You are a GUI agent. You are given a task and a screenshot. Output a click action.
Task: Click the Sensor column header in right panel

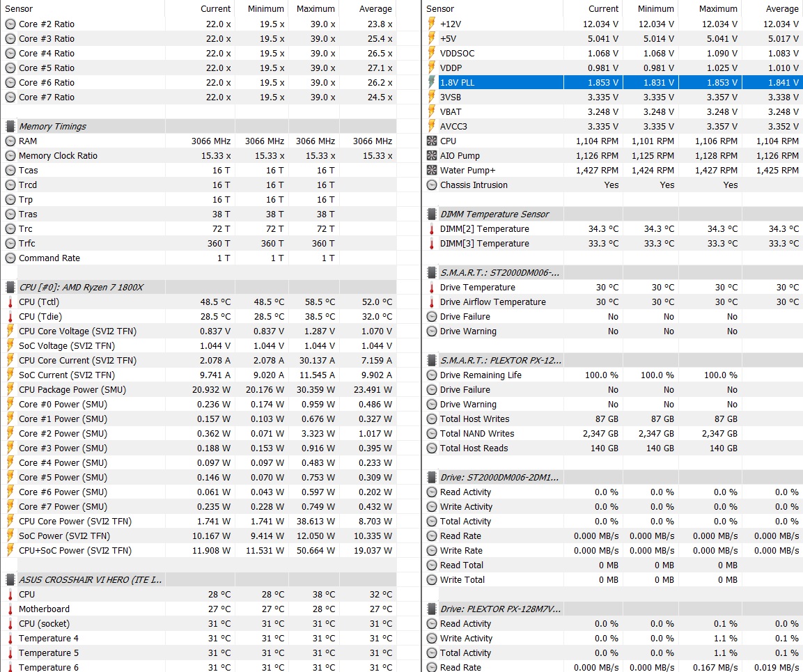point(440,9)
